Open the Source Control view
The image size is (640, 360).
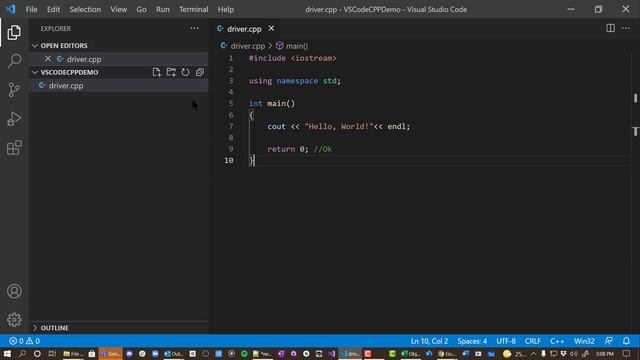14,90
